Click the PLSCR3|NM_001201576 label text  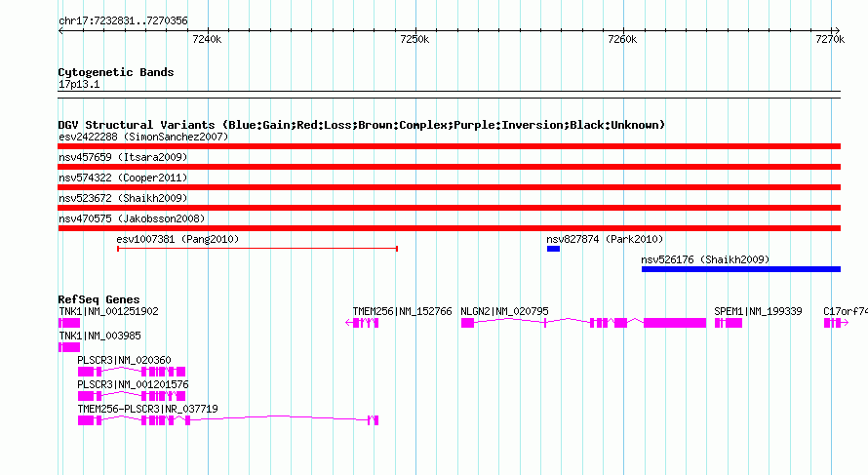pyautogui.click(x=133, y=384)
